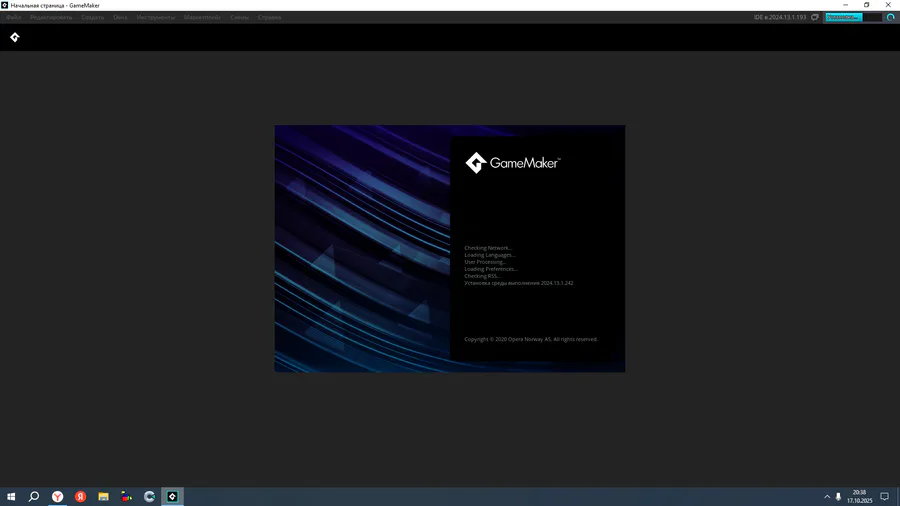
Task: Open the Окна menu
Action: tap(120, 17)
